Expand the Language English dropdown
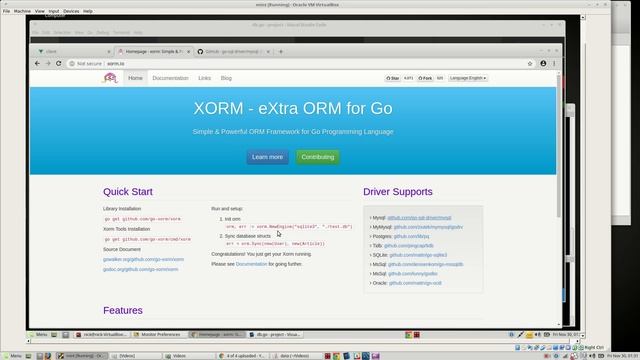640x360 pixels. pyautogui.click(x=468, y=78)
